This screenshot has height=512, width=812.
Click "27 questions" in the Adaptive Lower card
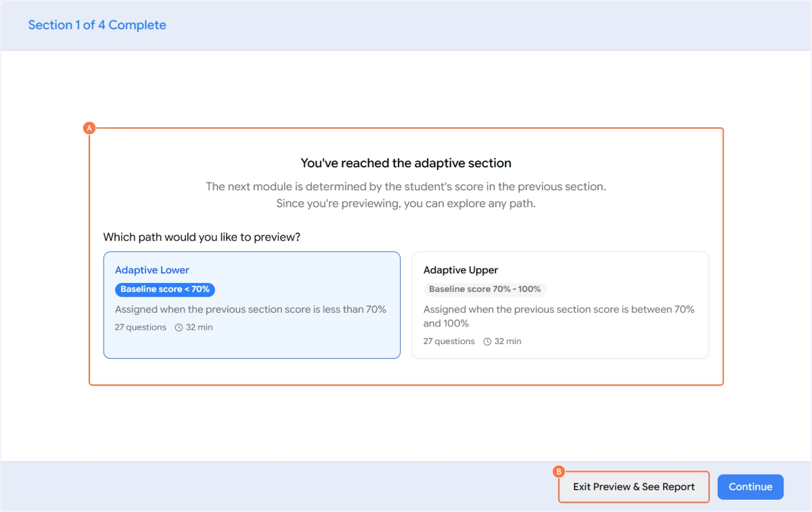pyautogui.click(x=141, y=328)
